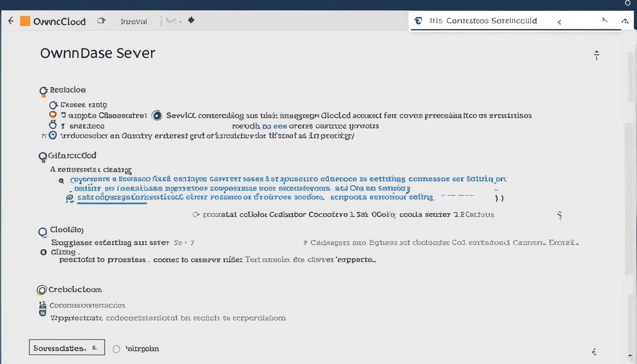Screen dimensions: 637x364
Task: Click the shield icon inside the search bar
Action: tap(418, 20)
